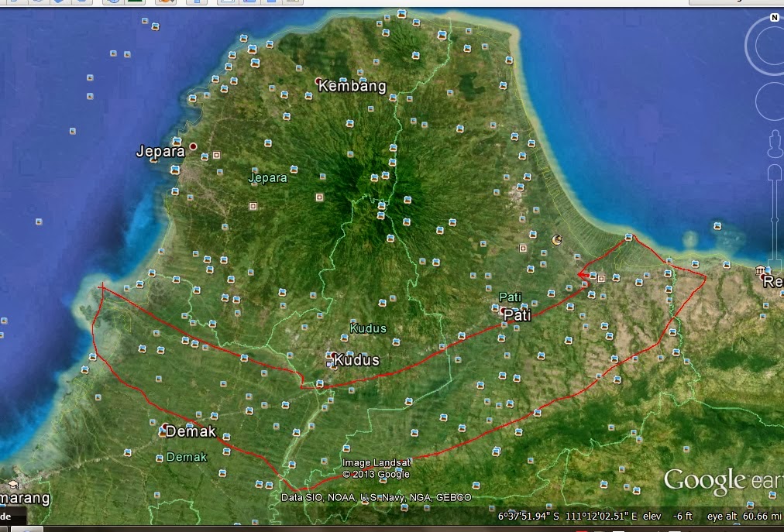
Task: Click the crescent icon northeast of Pati
Action: [x=556, y=240]
